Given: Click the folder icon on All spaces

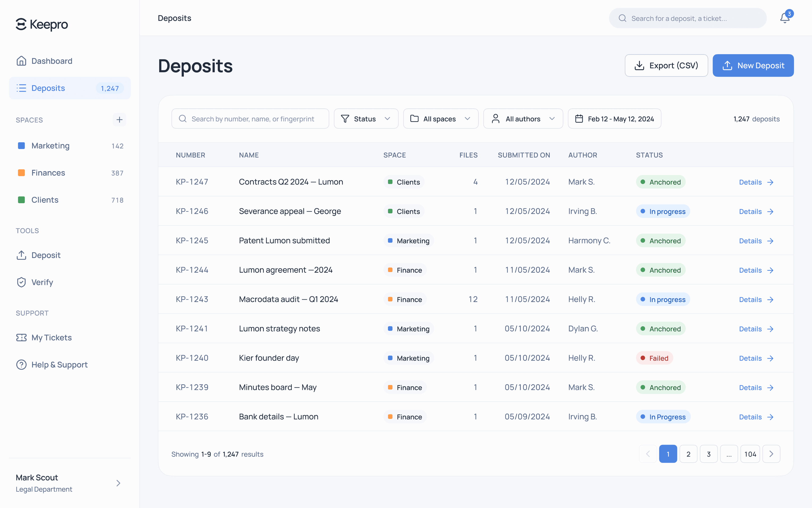Looking at the screenshot, I should [414, 119].
